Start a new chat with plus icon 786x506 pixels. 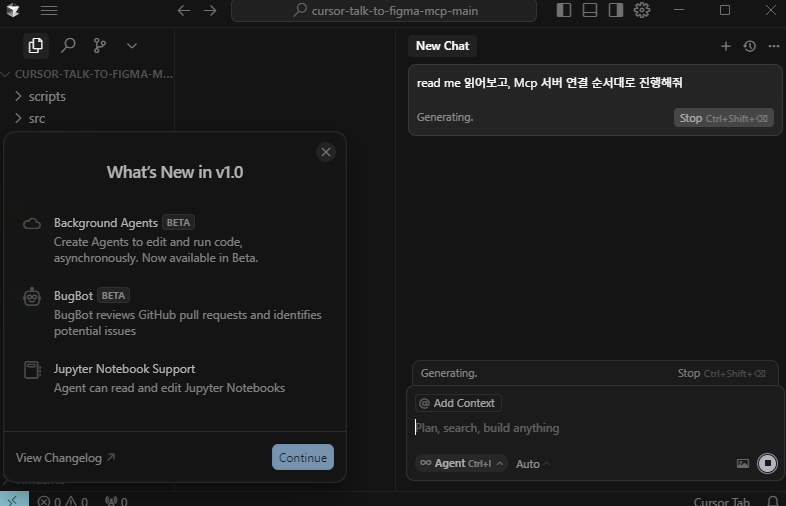click(x=725, y=46)
